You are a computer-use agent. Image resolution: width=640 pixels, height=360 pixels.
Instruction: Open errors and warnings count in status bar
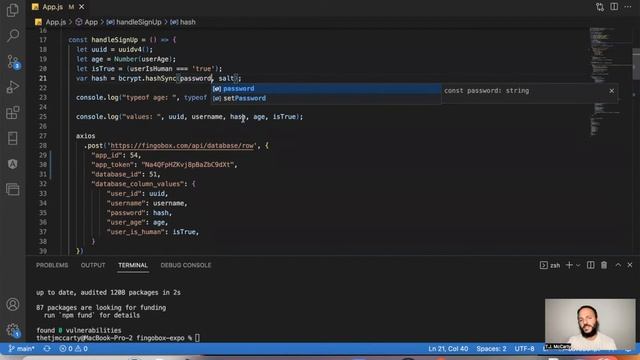point(73,349)
